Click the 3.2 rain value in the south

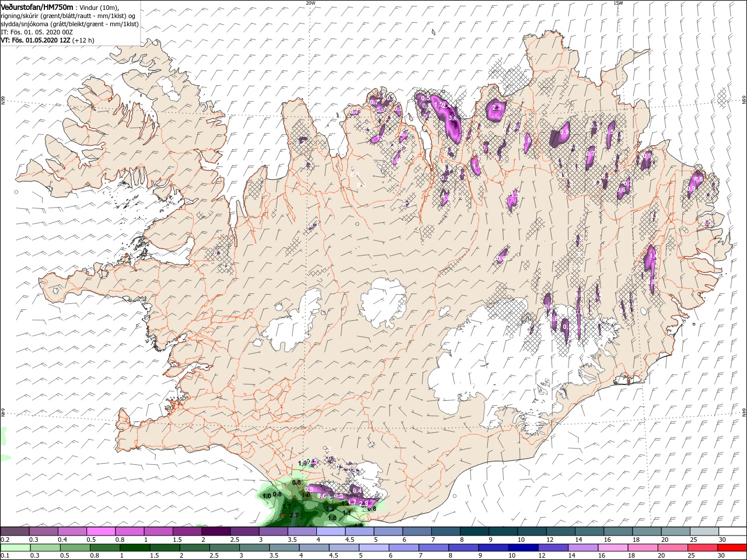[330, 508]
